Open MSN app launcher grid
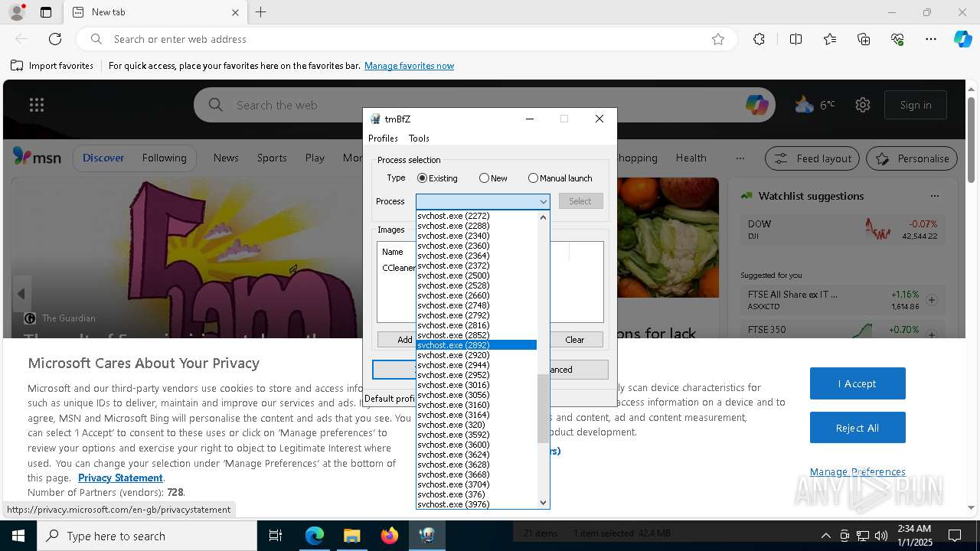The width and height of the screenshot is (980, 551). click(x=36, y=105)
